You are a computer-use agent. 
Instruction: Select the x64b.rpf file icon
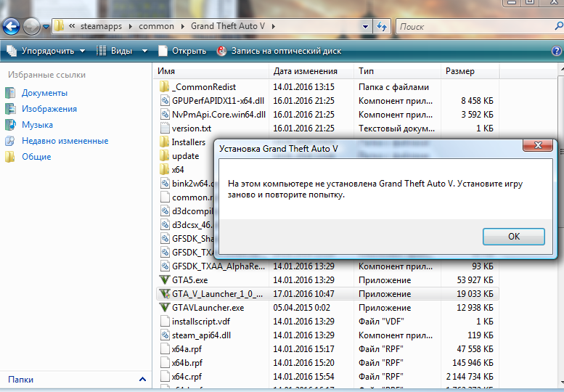[x=165, y=362]
